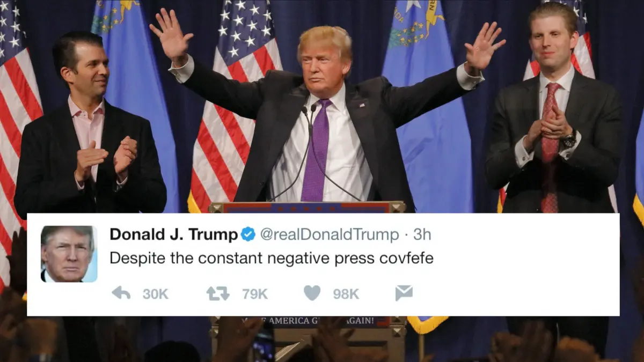Open the Donald J. Trump display name
This screenshot has width=644, height=362.
point(173,234)
